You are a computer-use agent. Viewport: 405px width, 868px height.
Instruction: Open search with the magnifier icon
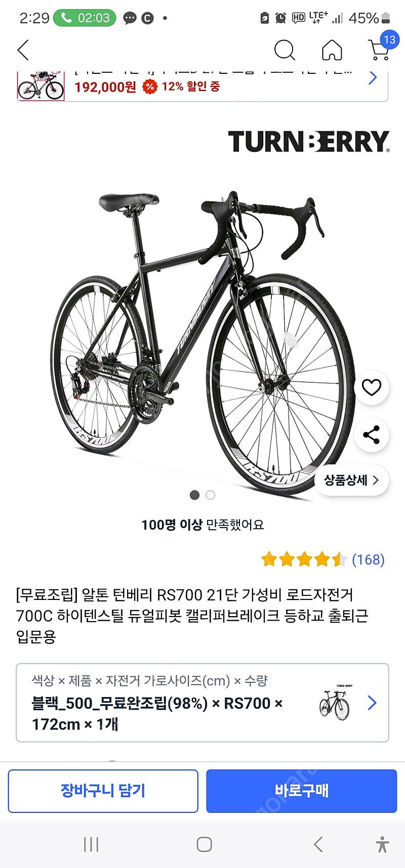tap(285, 50)
